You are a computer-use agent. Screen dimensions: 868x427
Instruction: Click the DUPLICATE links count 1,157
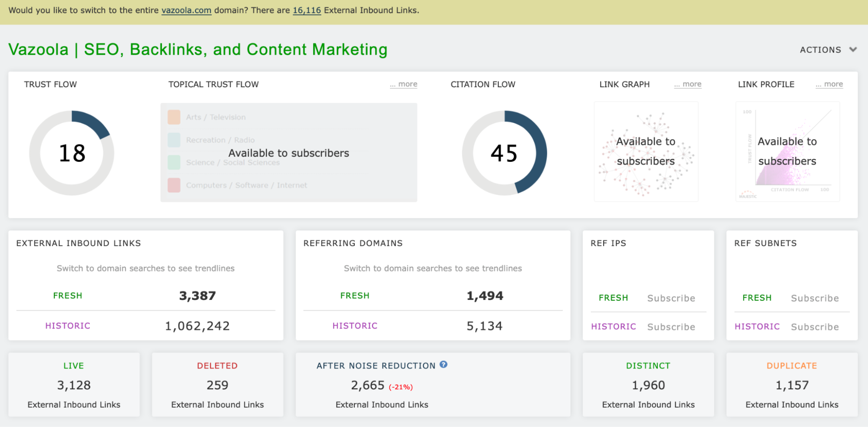[792, 385]
